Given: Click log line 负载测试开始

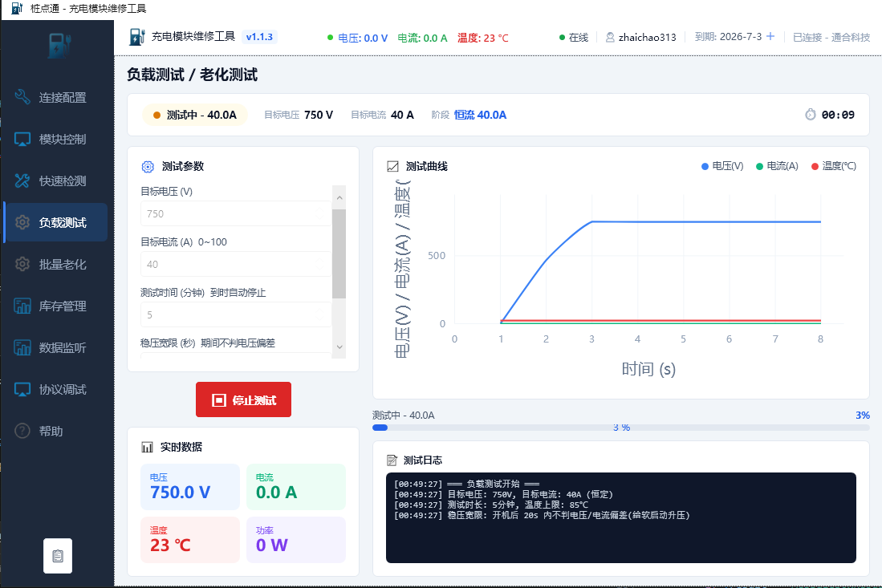Looking at the screenshot, I should 467,484.
